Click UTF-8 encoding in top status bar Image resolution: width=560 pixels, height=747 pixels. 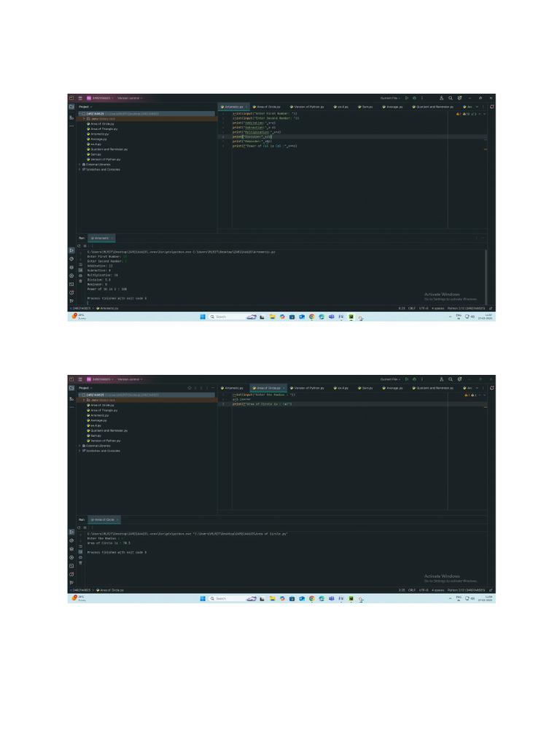pyautogui.click(x=424, y=309)
